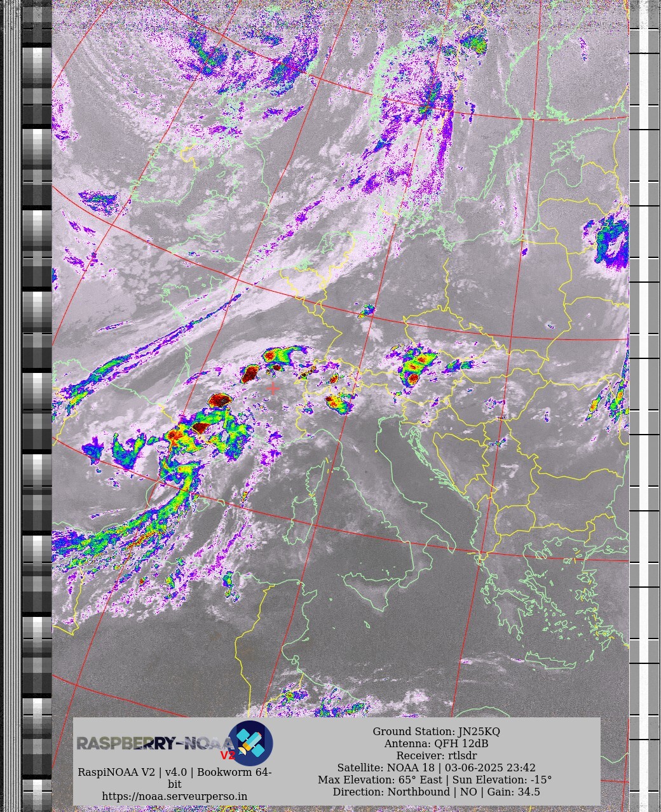Click the red cross ground station marker
Viewport: 661px width, 812px height.
tap(273, 388)
